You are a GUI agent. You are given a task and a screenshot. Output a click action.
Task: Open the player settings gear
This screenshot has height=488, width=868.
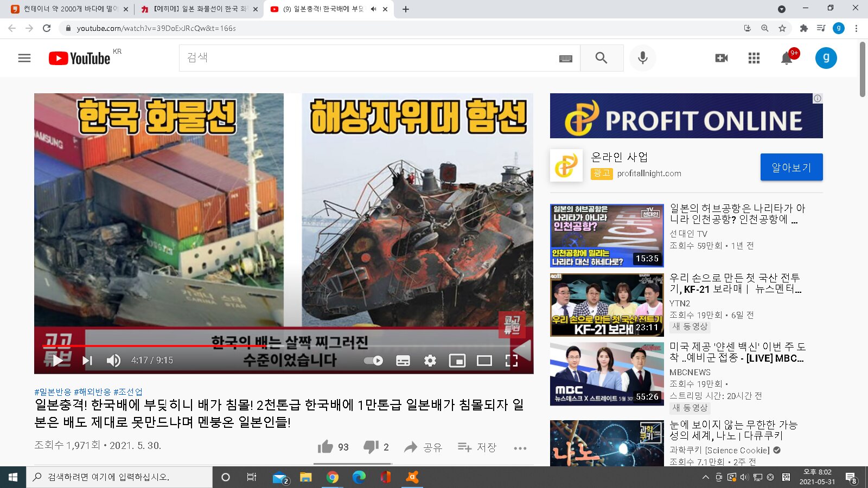tap(430, 361)
